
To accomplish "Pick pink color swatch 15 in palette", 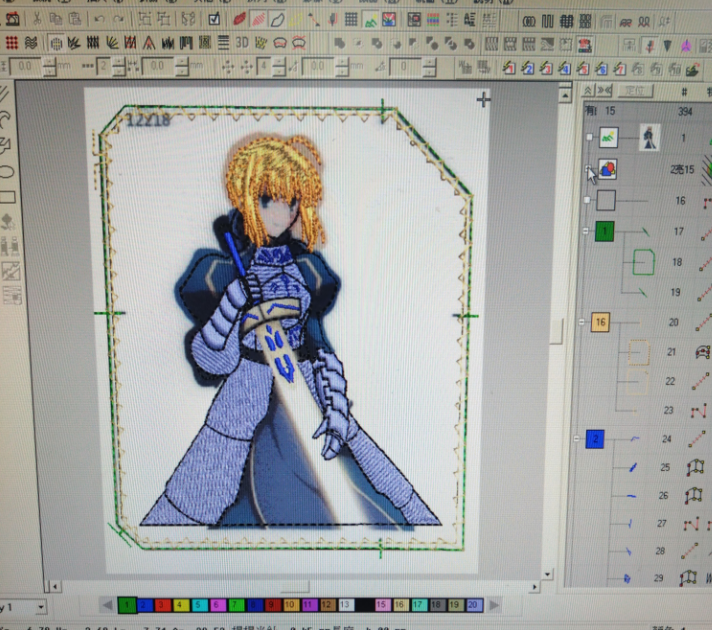I will tap(382, 605).
